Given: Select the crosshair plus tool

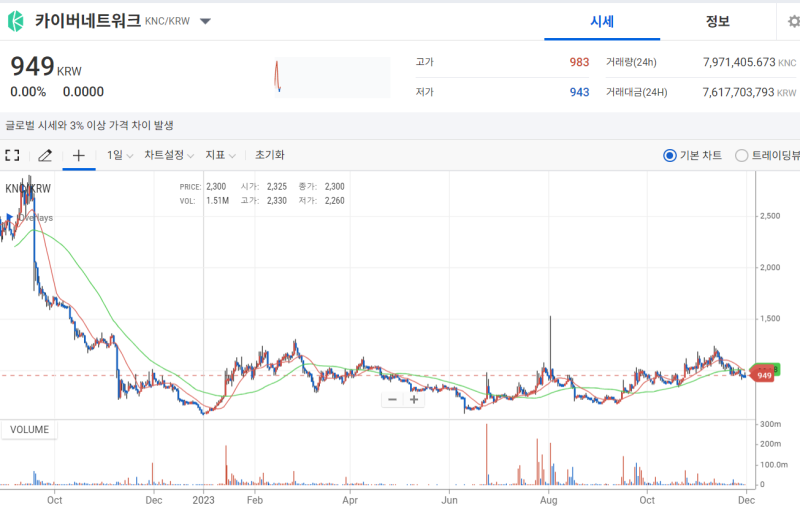Looking at the screenshot, I should point(79,155).
